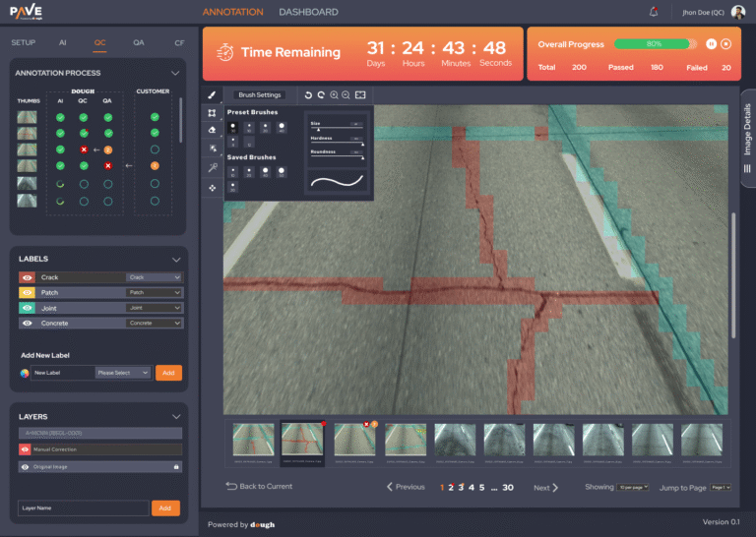Screen dimensions: 756x537
Task: Open the 'Please Select' dropdown for new label
Action: click(123, 373)
